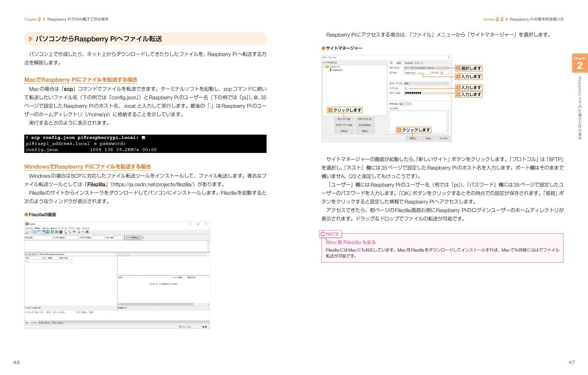This screenshot has width=588, height=375.
Task: Click the black circle Cancel operation icon
Action: [61, 232]
